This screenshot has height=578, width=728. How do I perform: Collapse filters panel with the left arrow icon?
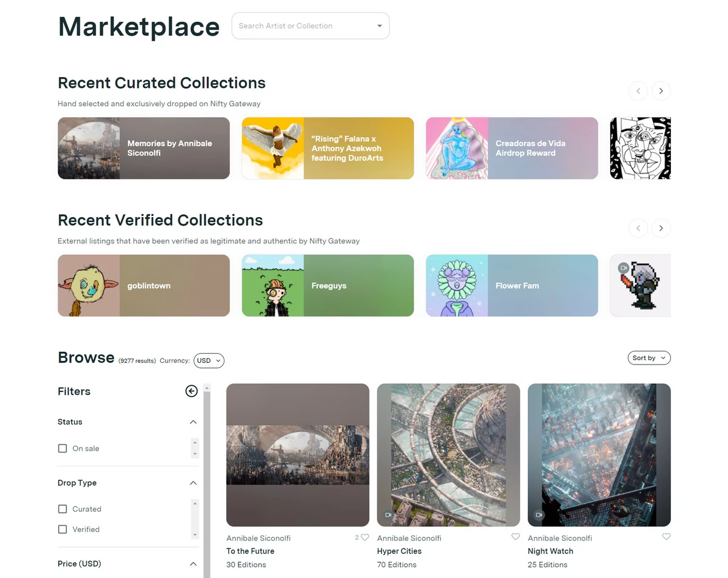[x=191, y=391]
